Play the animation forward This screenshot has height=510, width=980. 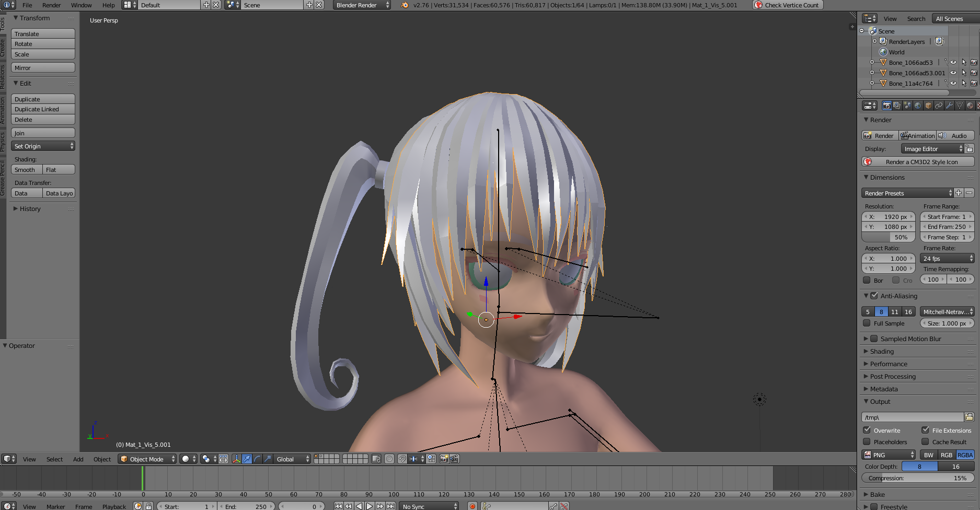(x=370, y=506)
